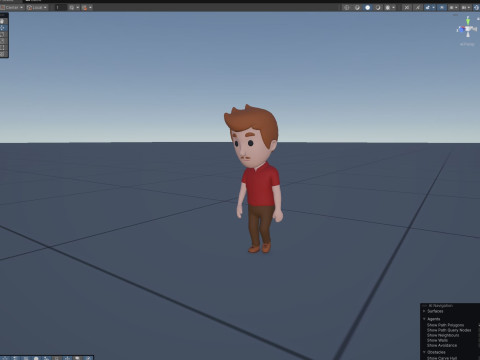Click the highlighted overlay icon at the far right
The height and width of the screenshot is (360, 480).
click(x=476, y=7)
